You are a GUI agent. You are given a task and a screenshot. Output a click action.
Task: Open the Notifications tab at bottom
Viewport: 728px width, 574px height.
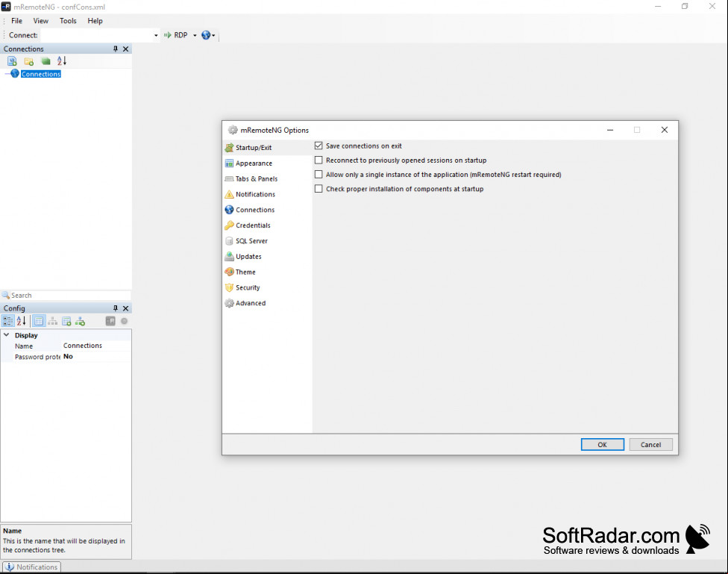(31, 567)
